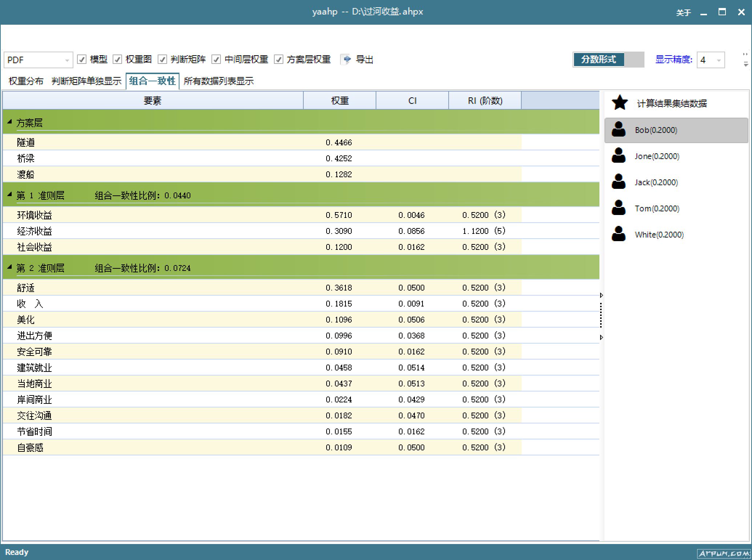This screenshot has width=752, height=560.
Task: Select Jone's person icon
Action: 618,156
